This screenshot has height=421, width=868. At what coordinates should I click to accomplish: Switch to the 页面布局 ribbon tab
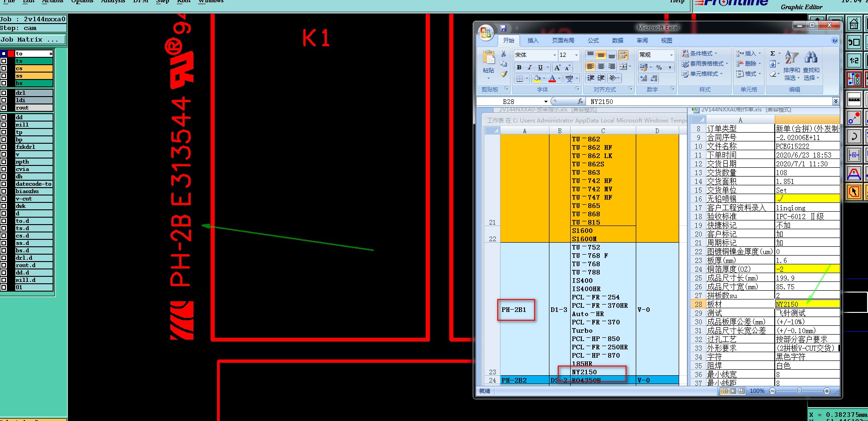click(563, 41)
